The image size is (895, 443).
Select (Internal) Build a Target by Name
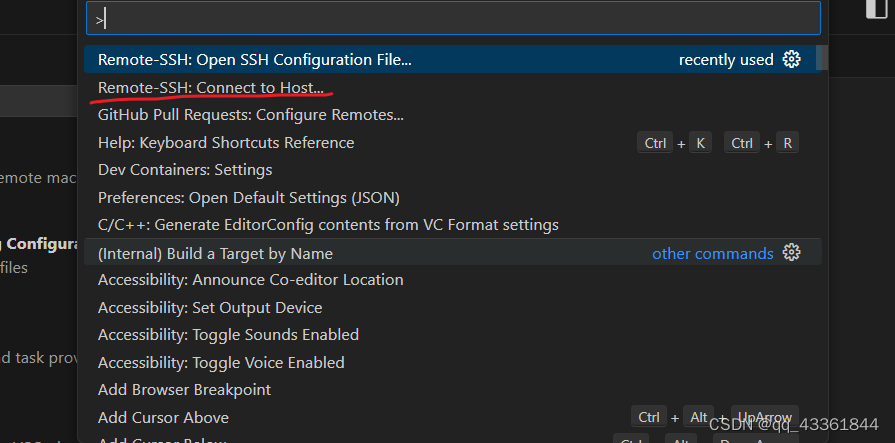[x=453, y=253]
